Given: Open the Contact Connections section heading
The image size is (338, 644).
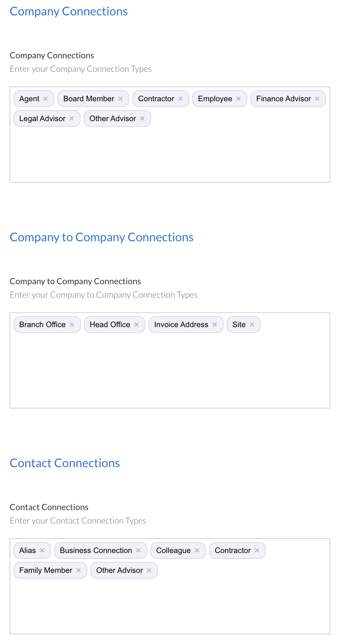Looking at the screenshot, I should click(65, 463).
